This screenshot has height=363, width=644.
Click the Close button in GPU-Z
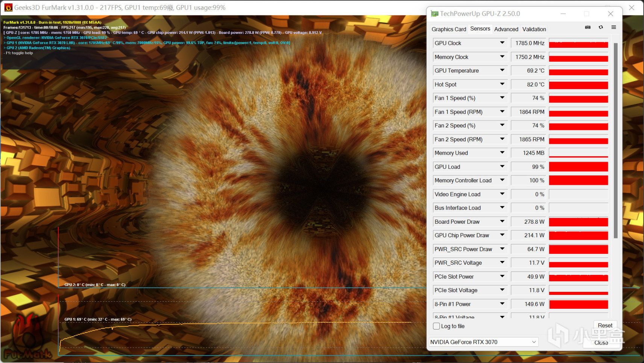pyautogui.click(x=601, y=343)
